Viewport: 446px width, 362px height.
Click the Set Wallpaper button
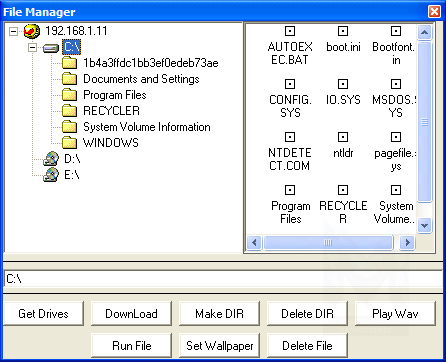(219, 345)
